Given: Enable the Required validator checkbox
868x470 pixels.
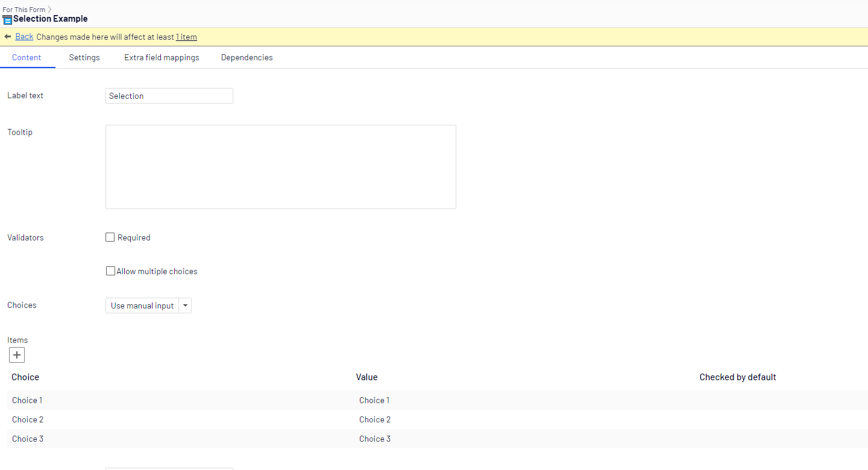Looking at the screenshot, I should point(110,237).
